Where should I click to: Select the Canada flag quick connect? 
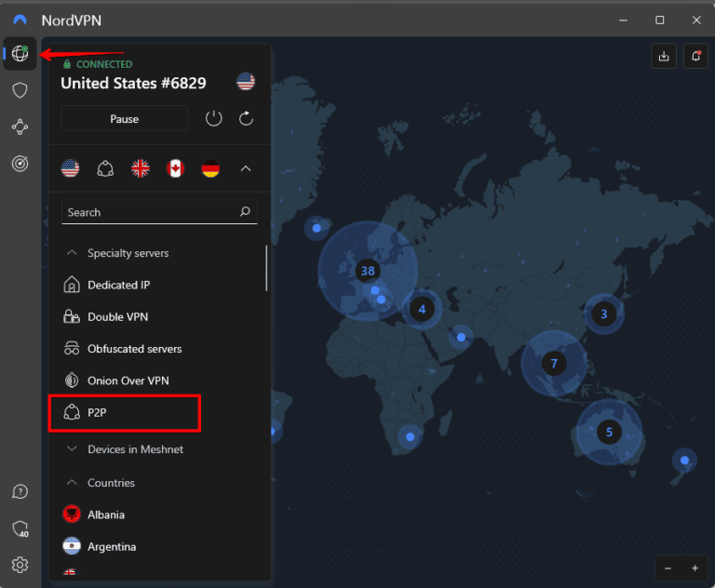point(176,168)
